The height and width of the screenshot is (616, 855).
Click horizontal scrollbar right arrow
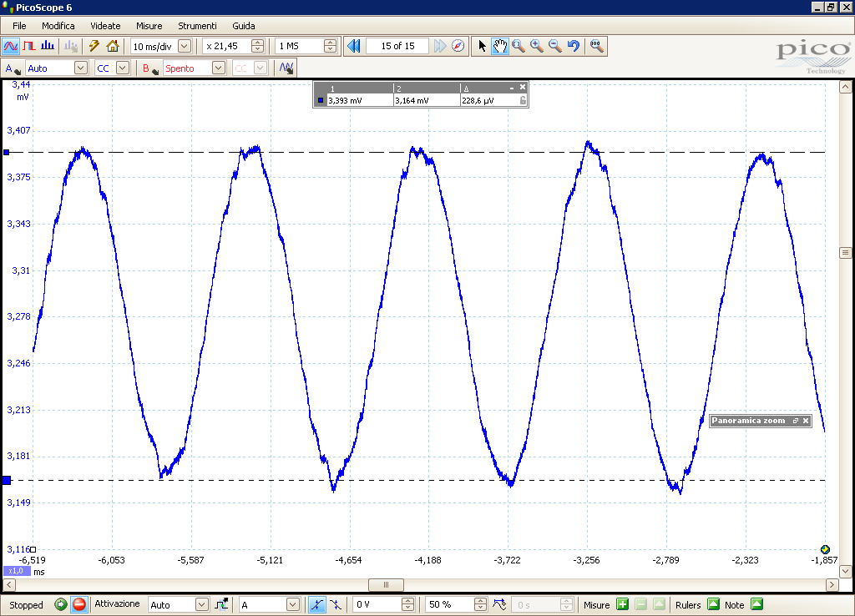pyautogui.click(x=832, y=585)
